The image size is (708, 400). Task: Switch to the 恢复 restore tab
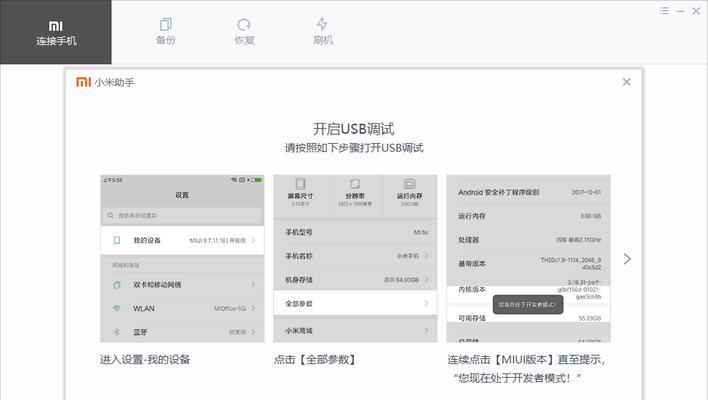point(244,32)
